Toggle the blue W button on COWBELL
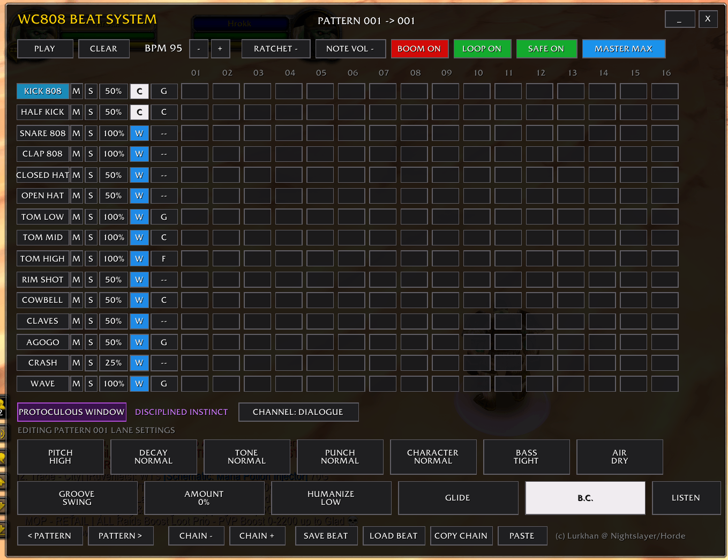Screen dimensions: 728x560 click(x=139, y=300)
